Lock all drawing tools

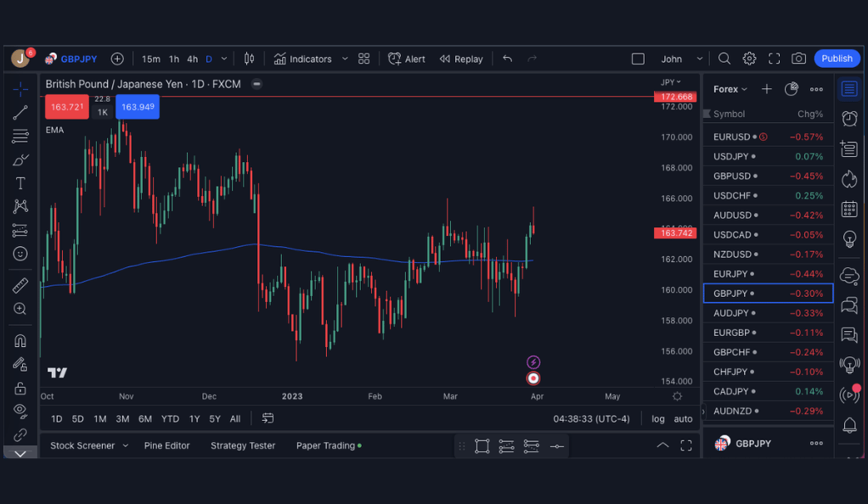[x=20, y=388]
